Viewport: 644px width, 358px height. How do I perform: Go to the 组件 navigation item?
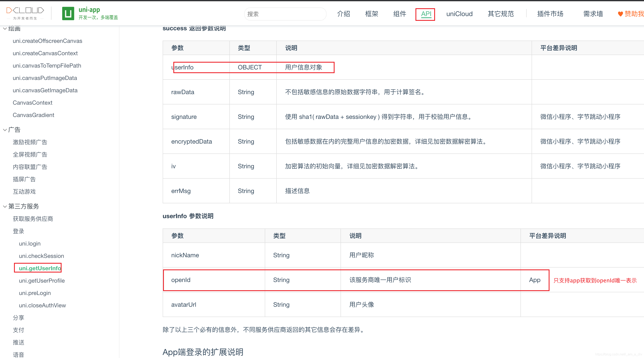[x=399, y=14]
